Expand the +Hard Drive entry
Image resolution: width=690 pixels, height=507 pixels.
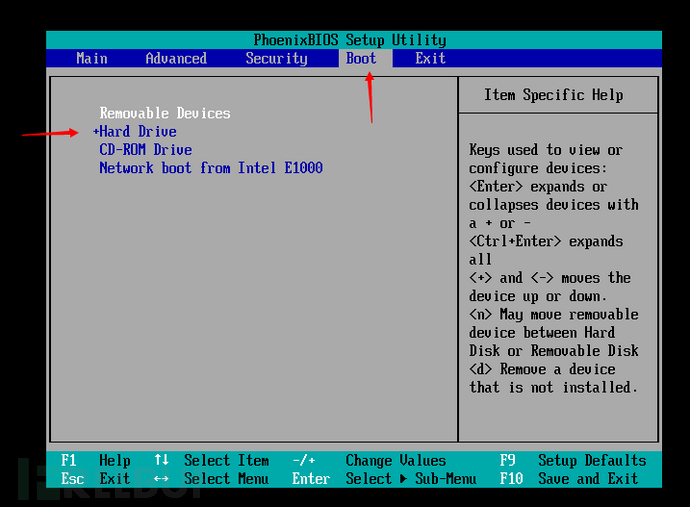[x=135, y=132]
